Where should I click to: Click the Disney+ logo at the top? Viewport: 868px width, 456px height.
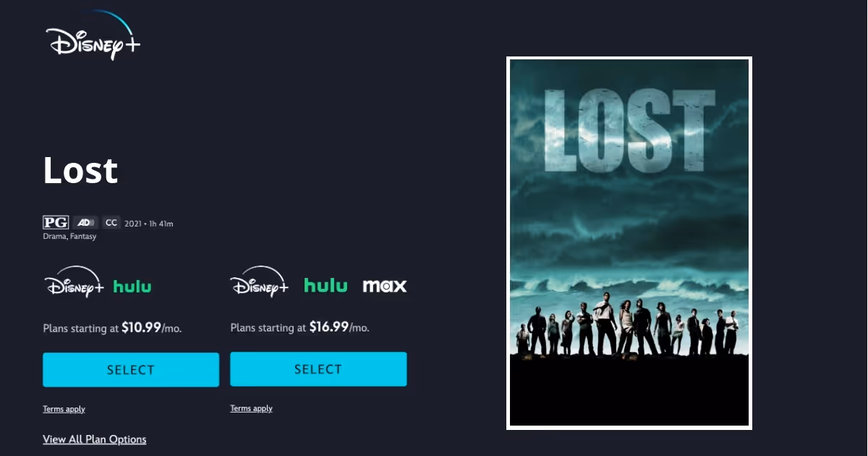93,35
